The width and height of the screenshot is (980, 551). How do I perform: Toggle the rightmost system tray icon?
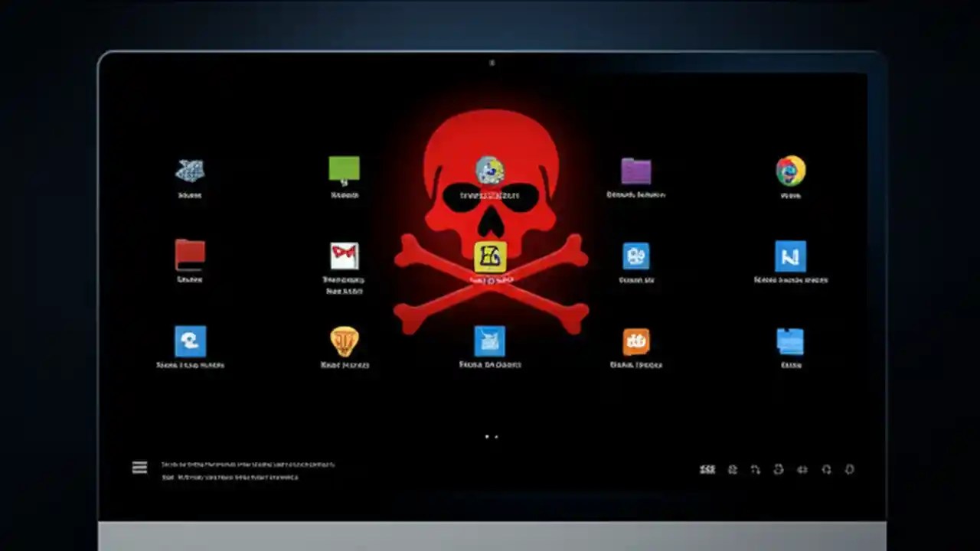pos(850,469)
